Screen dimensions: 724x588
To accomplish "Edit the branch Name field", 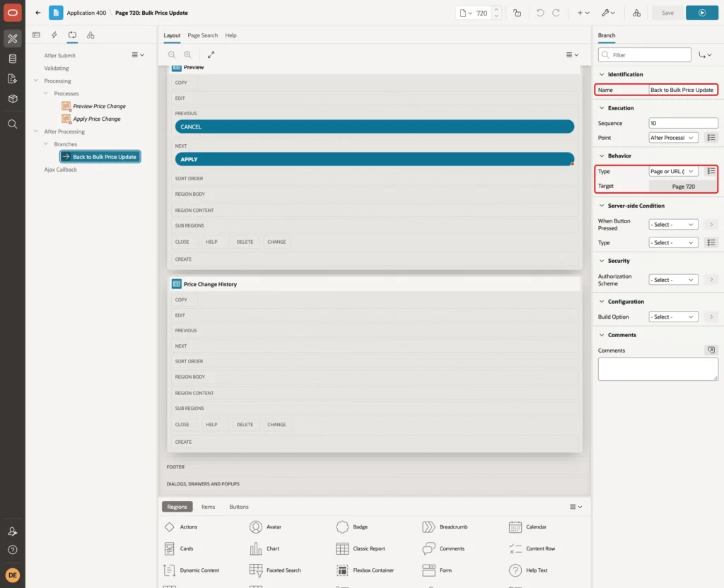I will 683,90.
